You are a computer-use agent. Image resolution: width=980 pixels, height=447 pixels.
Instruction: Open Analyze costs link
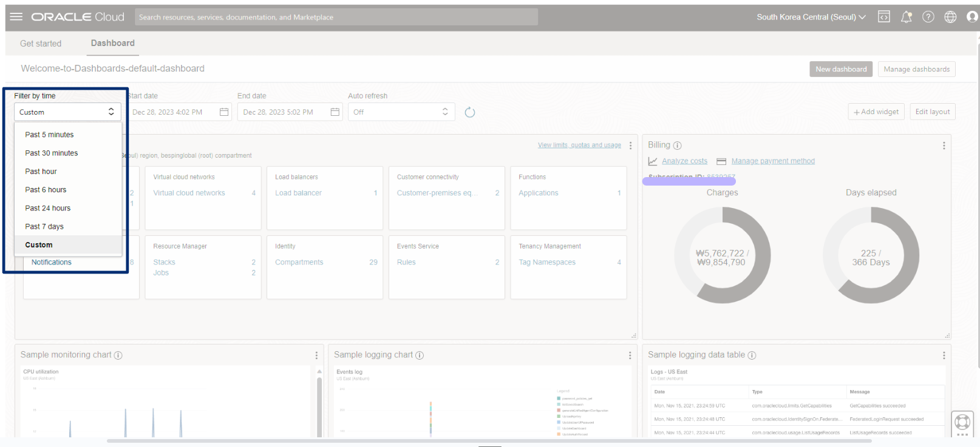pyautogui.click(x=684, y=161)
